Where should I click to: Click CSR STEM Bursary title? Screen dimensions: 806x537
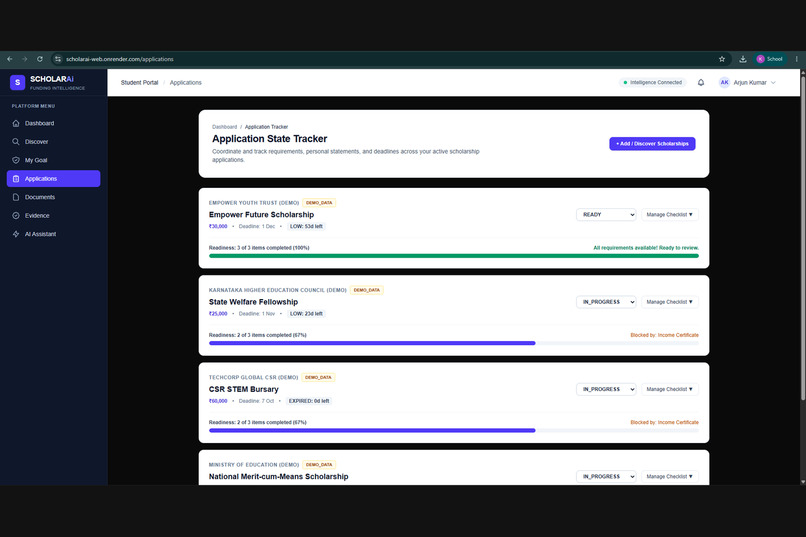coord(244,390)
